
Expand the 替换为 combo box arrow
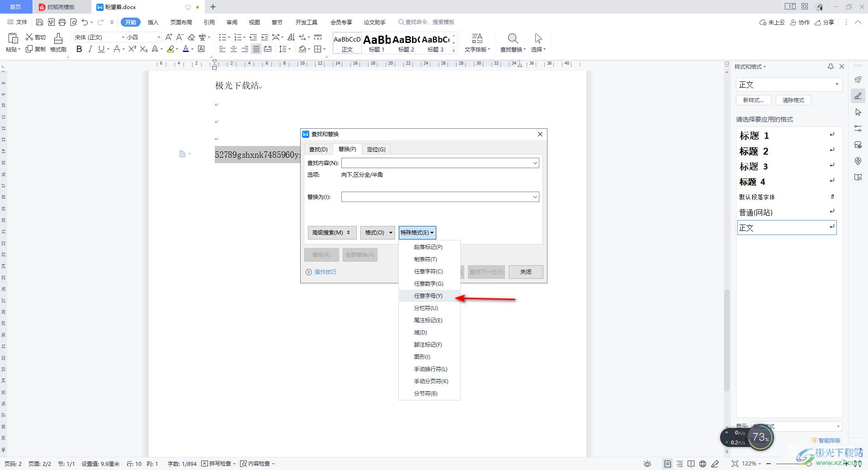click(535, 197)
